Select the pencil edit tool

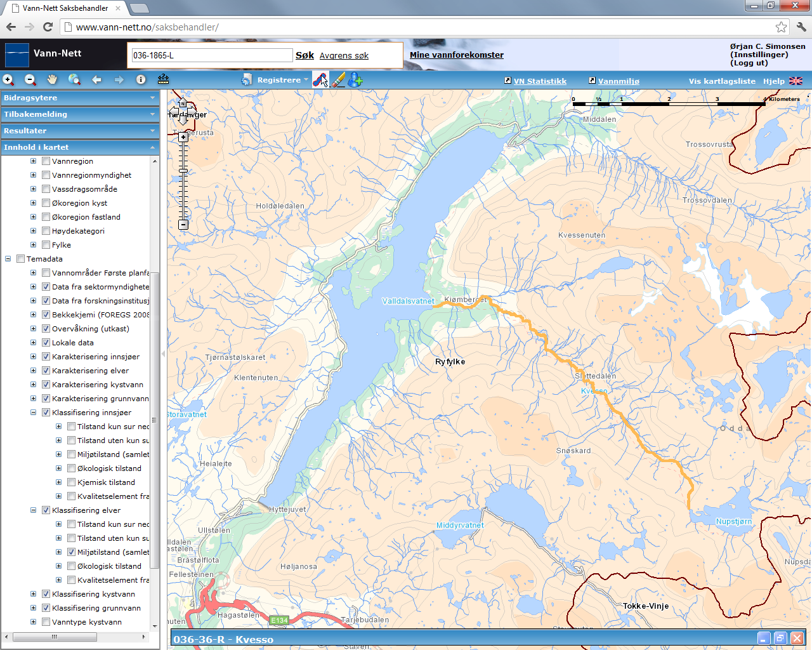[x=338, y=80]
